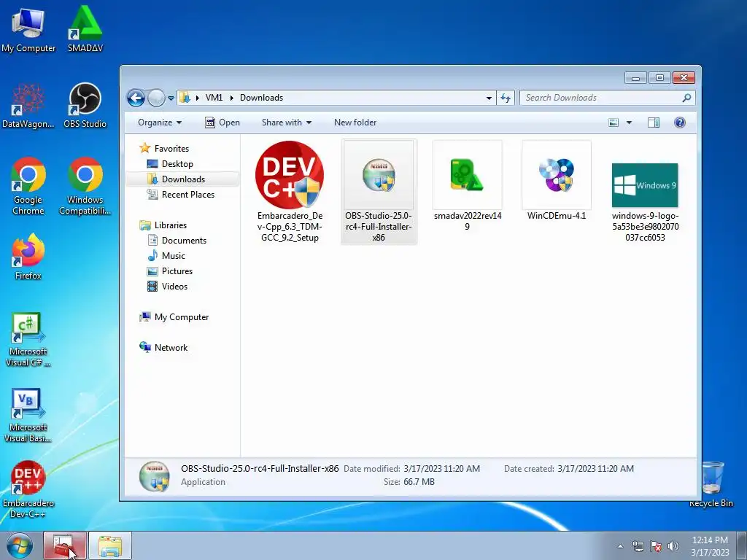Show hidden system tray icons
Screen dimensions: 747x560
pyautogui.click(x=620, y=546)
